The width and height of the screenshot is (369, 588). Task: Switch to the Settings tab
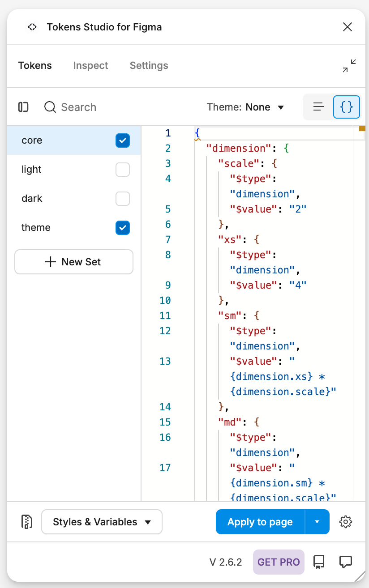tap(149, 66)
